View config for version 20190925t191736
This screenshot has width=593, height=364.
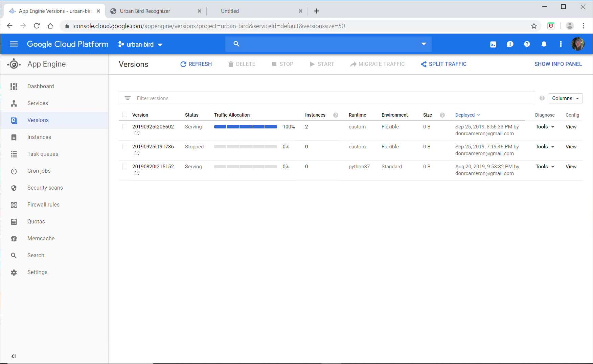tap(571, 147)
